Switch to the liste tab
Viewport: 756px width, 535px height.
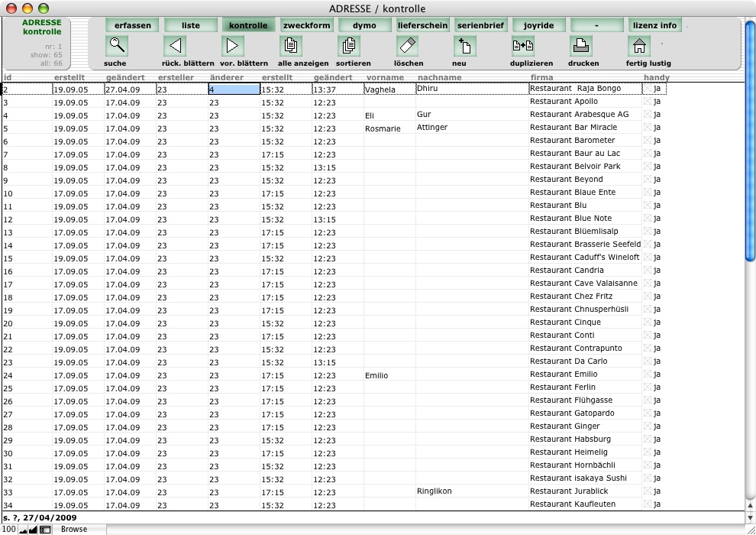click(190, 25)
